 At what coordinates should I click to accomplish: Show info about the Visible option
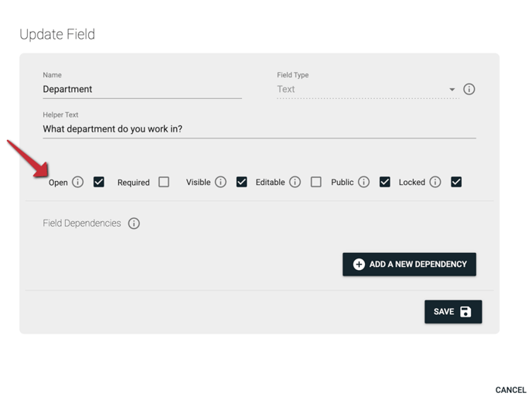pos(220,182)
